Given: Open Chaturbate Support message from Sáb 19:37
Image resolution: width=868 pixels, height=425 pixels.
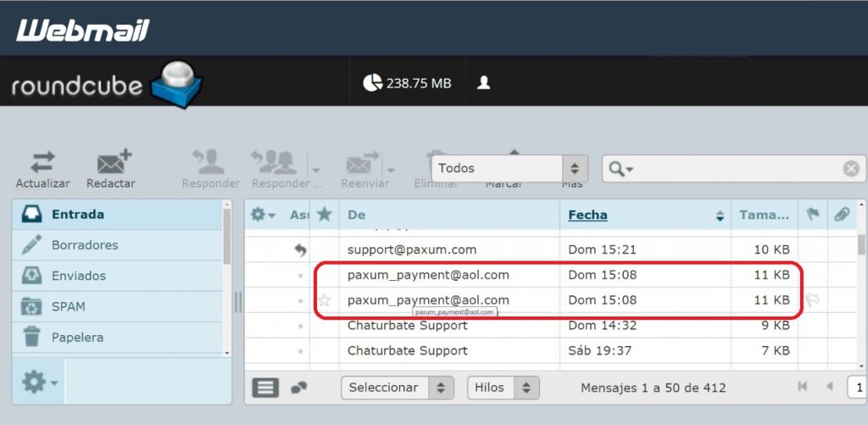Looking at the screenshot, I should coord(408,350).
